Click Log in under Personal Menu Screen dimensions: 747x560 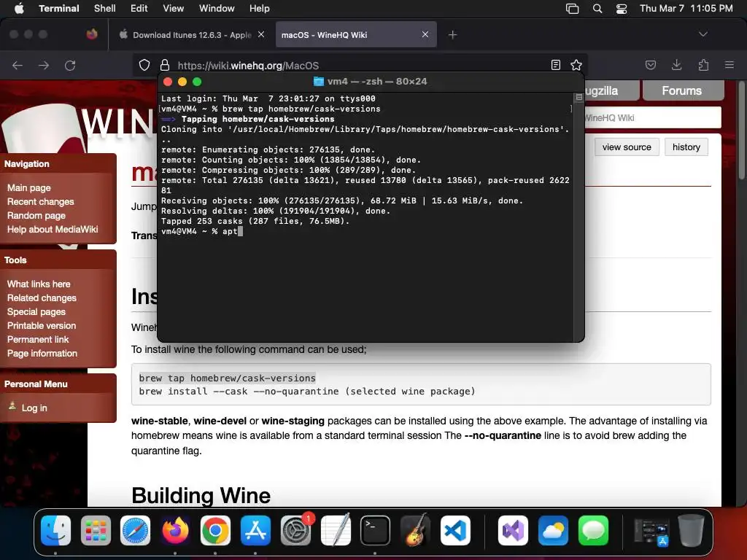[x=34, y=408]
